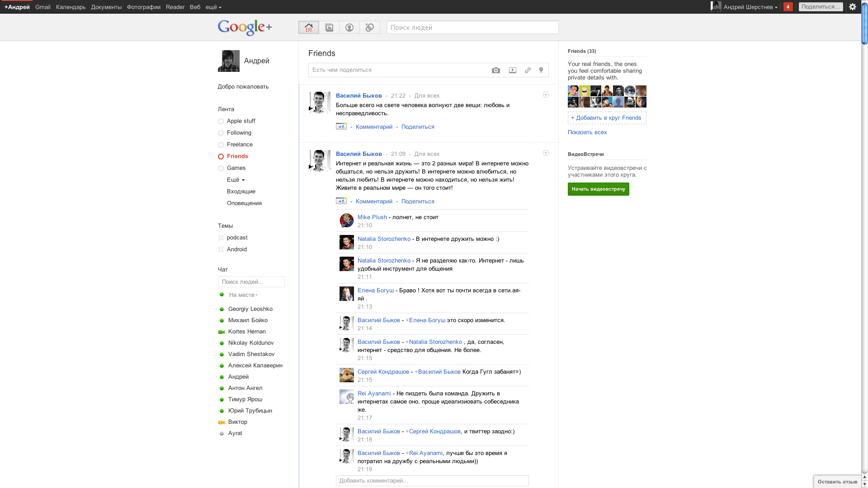This screenshot has height=488, width=868.
Task: Open chat with Nikolay Koldunov
Action: tap(251, 343)
